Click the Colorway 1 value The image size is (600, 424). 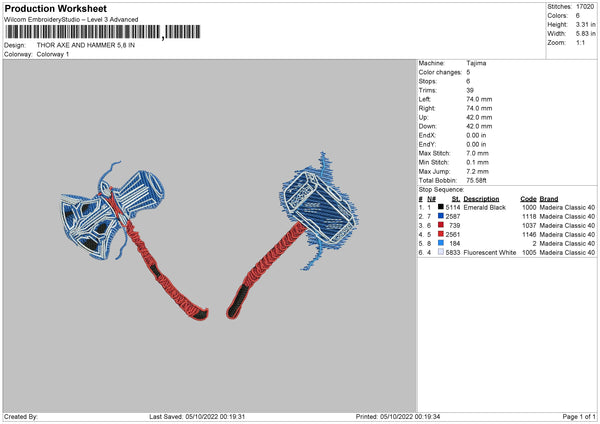(53, 54)
